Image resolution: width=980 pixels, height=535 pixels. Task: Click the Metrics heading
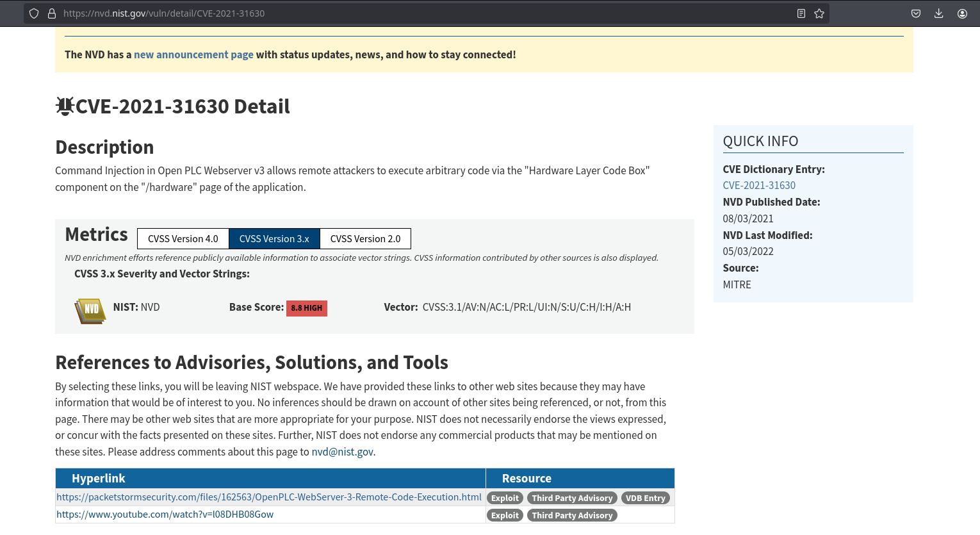click(97, 235)
